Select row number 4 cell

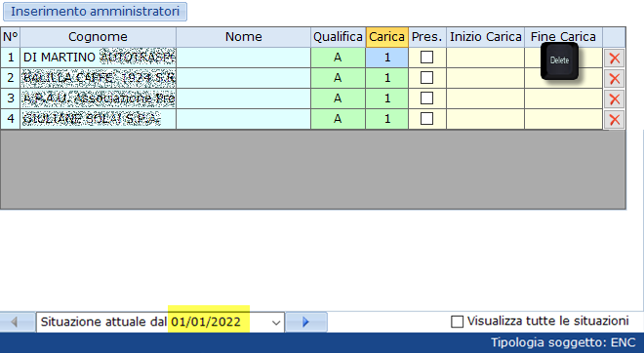click(11, 119)
